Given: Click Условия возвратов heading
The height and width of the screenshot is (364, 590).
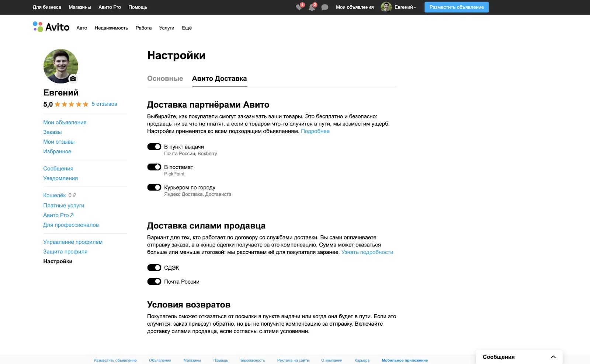Looking at the screenshot, I should click(189, 305).
